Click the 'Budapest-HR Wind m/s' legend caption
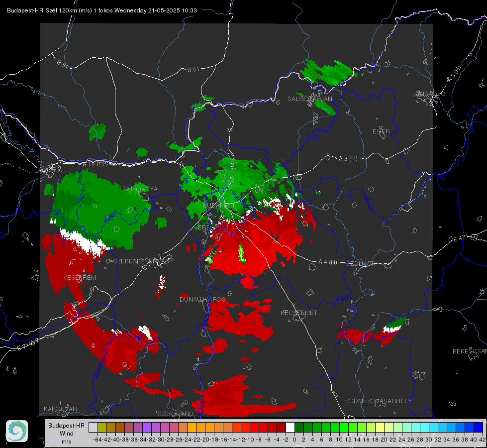 coord(66,434)
